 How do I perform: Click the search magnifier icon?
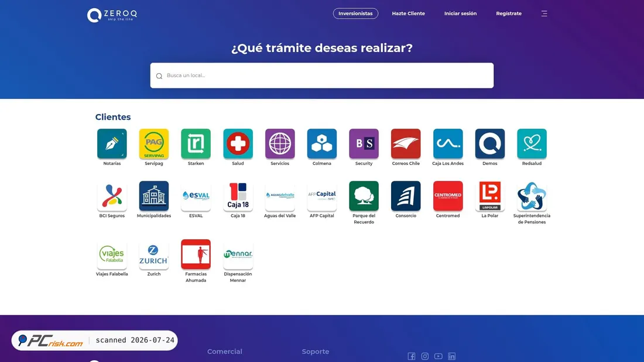[159, 76]
